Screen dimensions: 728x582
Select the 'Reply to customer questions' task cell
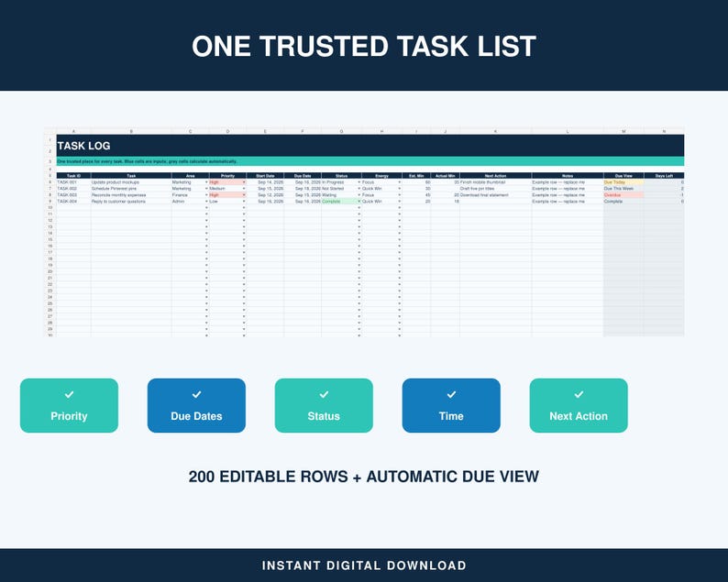tap(131, 202)
